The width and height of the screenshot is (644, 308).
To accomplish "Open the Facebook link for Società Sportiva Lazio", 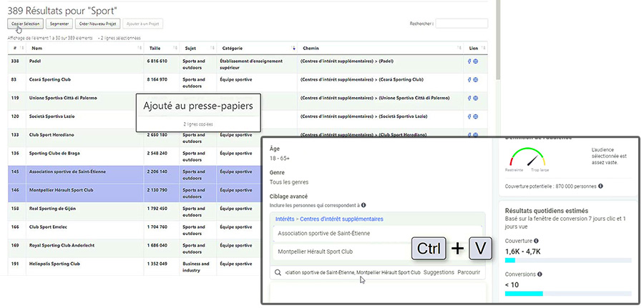I will 469,116.
